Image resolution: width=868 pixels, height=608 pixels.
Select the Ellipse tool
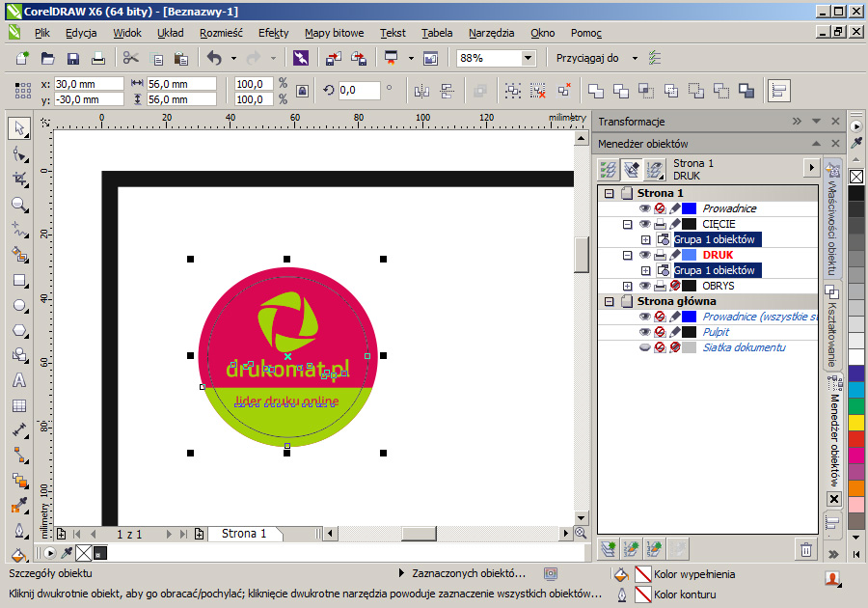click(x=19, y=306)
